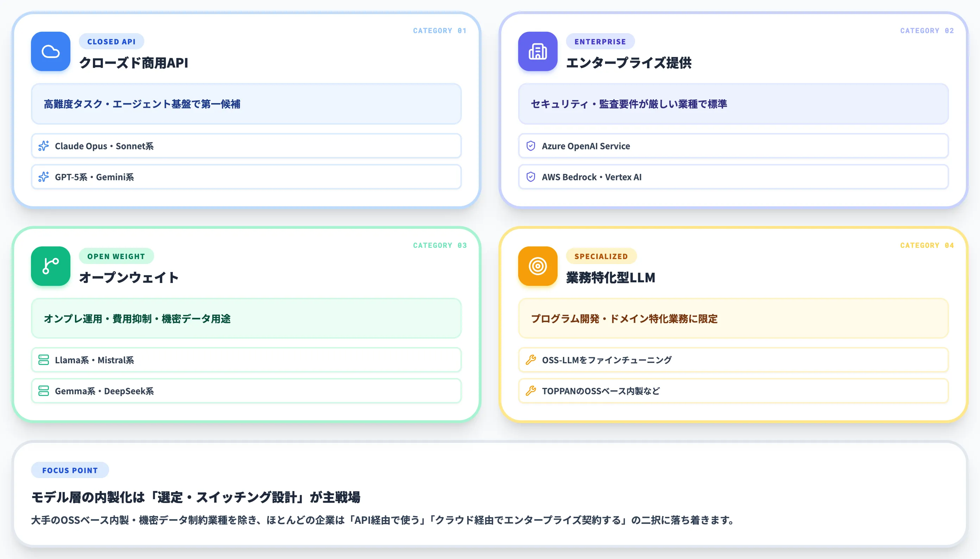Select the OPEN WEIGHT badge
The height and width of the screenshot is (559, 980).
116,256
